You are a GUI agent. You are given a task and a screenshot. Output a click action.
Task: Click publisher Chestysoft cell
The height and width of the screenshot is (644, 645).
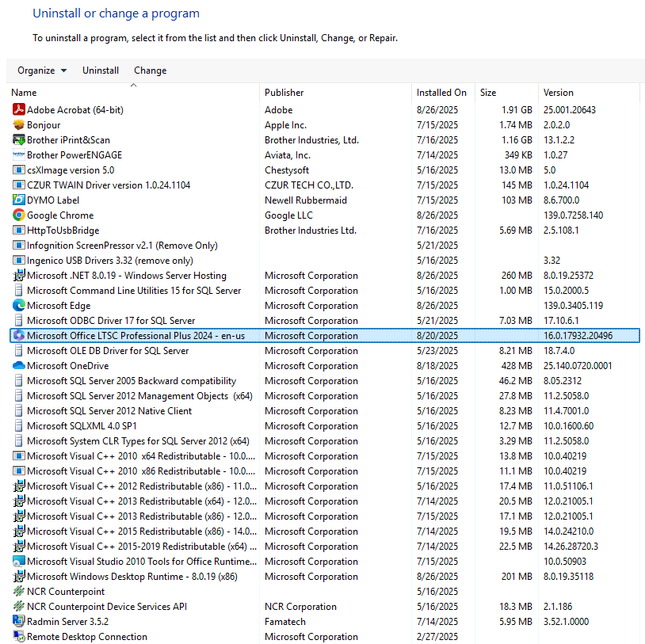click(287, 170)
